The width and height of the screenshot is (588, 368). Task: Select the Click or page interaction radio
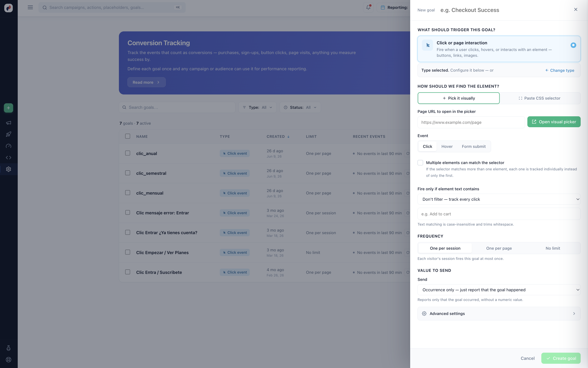click(x=573, y=45)
